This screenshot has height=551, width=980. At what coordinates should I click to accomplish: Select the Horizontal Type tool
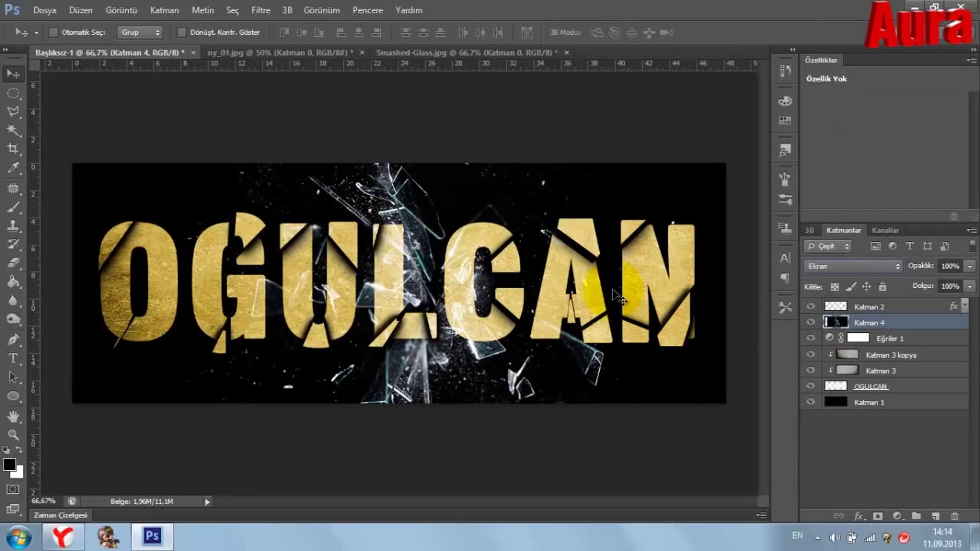[13, 358]
